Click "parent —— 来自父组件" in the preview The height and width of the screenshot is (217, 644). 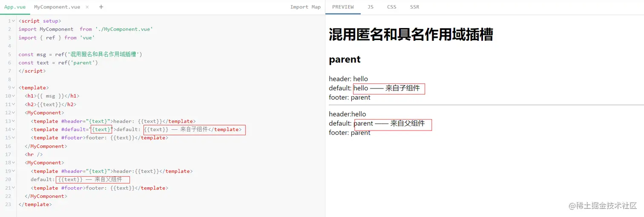click(389, 123)
